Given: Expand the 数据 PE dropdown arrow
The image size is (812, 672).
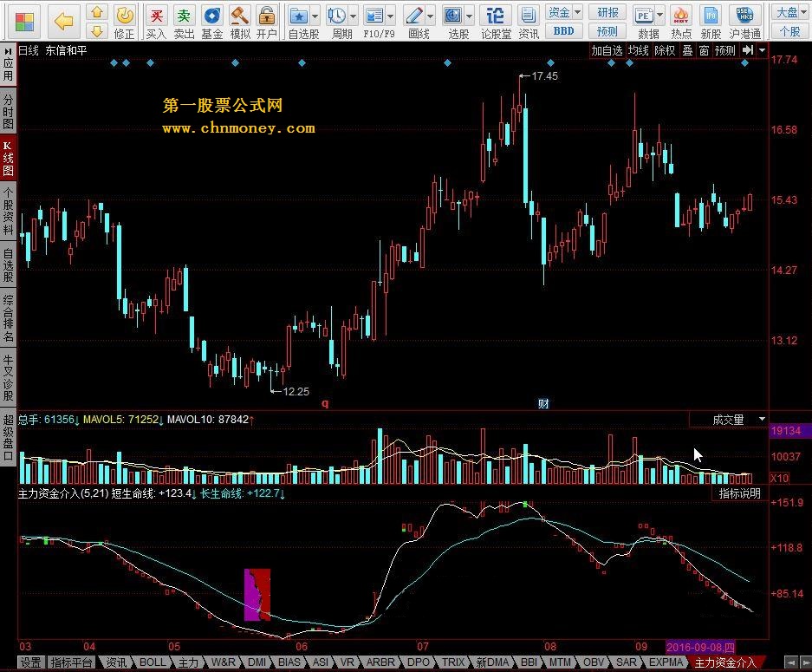Looking at the screenshot, I should pos(659,15).
